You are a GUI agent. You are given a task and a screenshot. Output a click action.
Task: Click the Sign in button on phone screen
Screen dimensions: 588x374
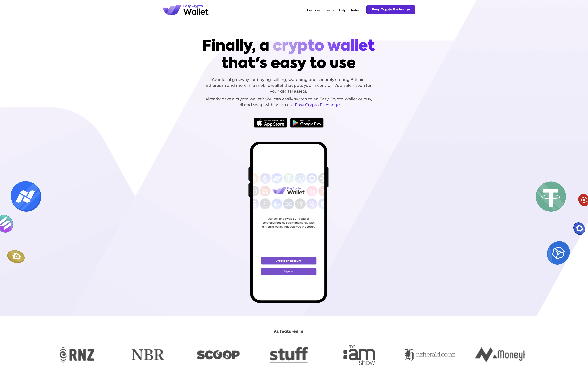point(288,271)
